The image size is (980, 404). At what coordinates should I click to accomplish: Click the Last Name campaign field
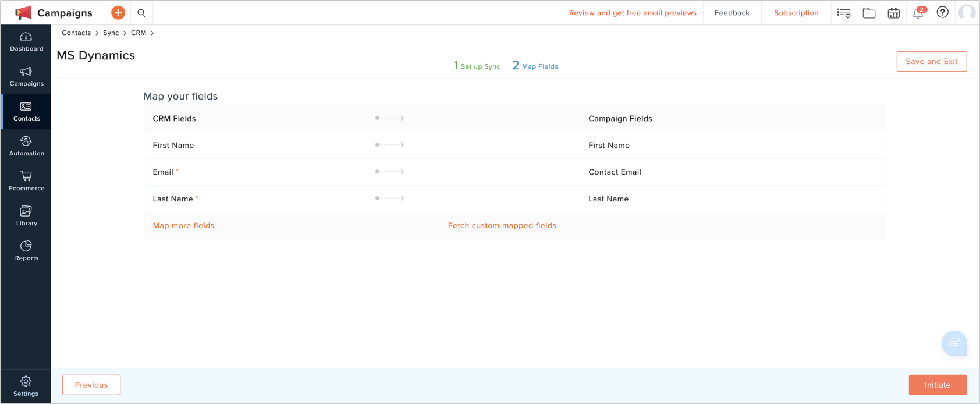pyautogui.click(x=608, y=199)
